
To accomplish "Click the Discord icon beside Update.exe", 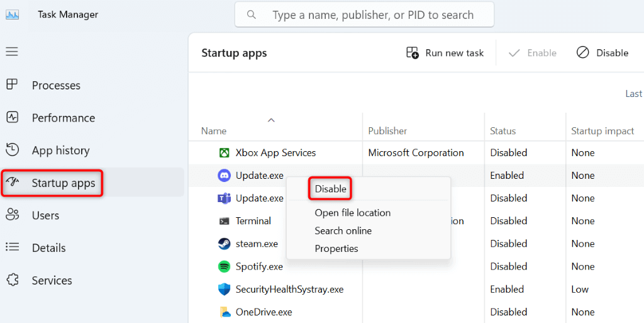I will point(224,176).
